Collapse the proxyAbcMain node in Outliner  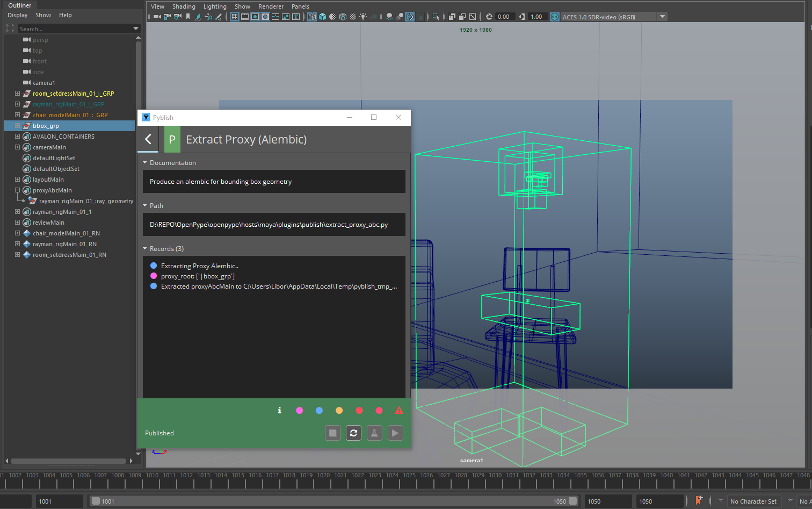click(x=17, y=190)
